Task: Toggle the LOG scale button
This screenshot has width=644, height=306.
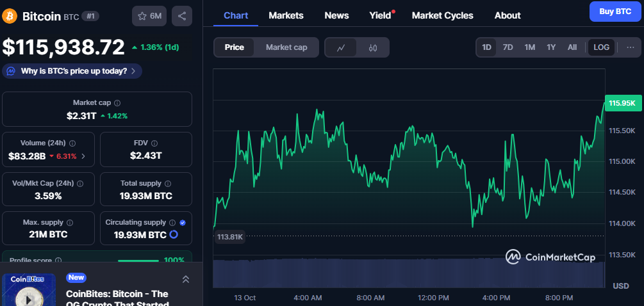Action: 602,47
